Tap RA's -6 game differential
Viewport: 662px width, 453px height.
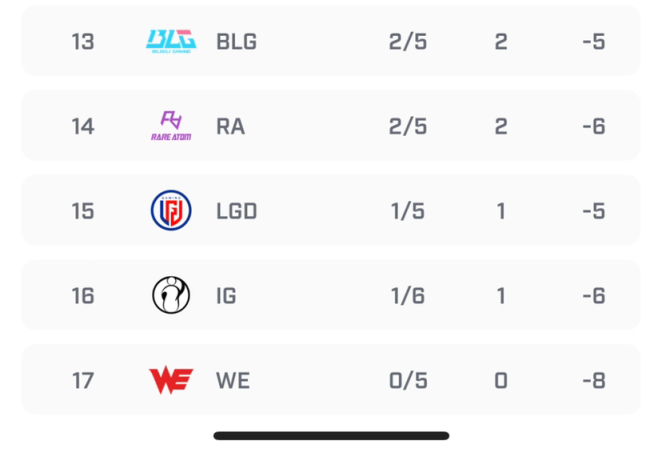pos(594,127)
